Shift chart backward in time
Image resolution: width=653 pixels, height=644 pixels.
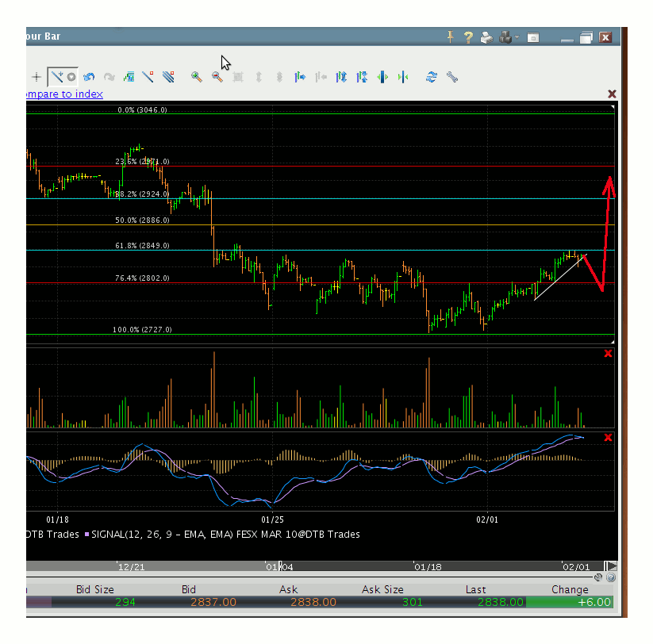click(x=321, y=77)
